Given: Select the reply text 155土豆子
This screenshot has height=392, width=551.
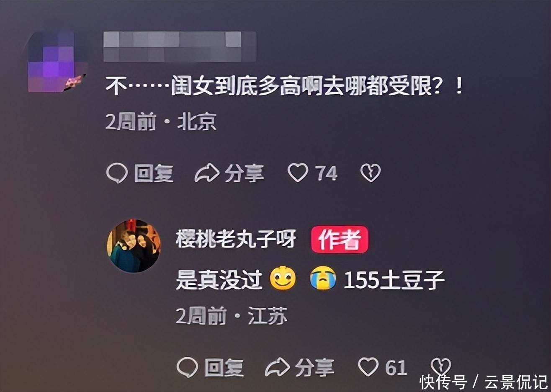Looking at the screenshot, I should coord(394,280).
